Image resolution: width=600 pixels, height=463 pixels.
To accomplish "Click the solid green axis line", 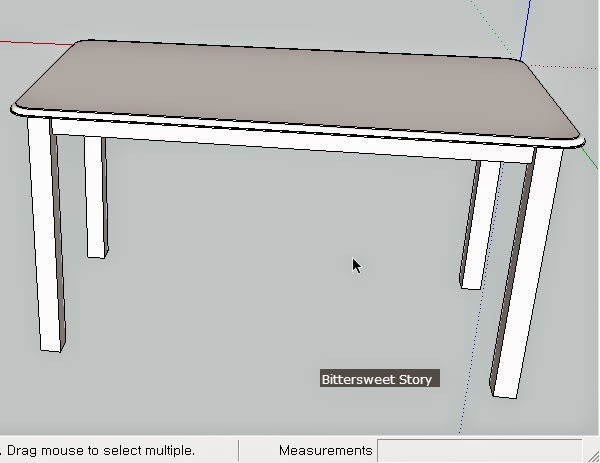I will [x=590, y=159].
